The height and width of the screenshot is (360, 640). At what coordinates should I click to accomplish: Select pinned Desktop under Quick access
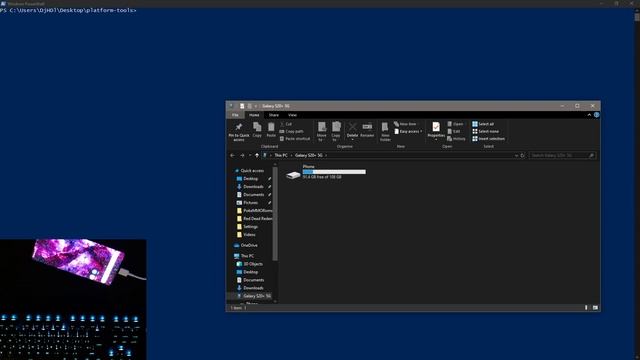[251, 179]
